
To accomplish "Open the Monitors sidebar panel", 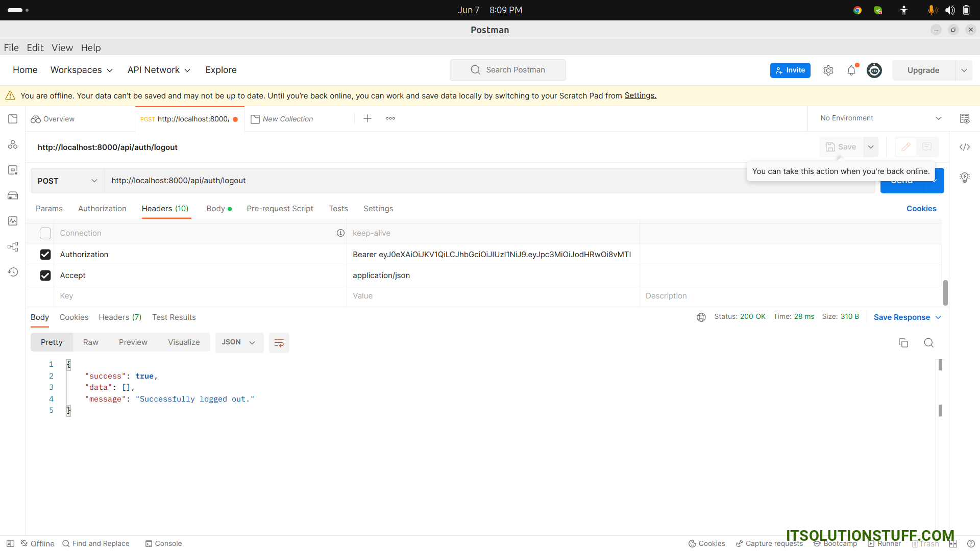I will [13, 221].
